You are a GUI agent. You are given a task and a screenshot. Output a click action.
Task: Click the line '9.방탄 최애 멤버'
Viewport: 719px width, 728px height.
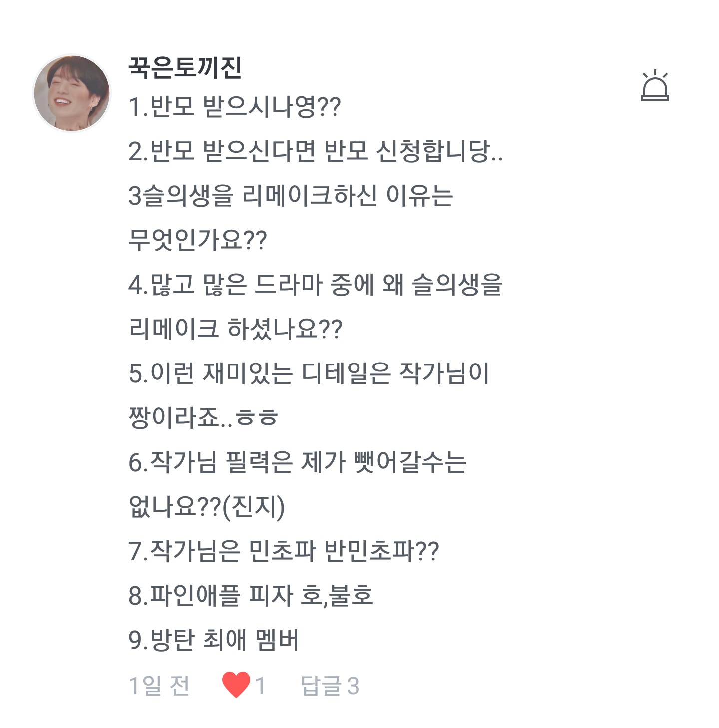pos(214,640)
